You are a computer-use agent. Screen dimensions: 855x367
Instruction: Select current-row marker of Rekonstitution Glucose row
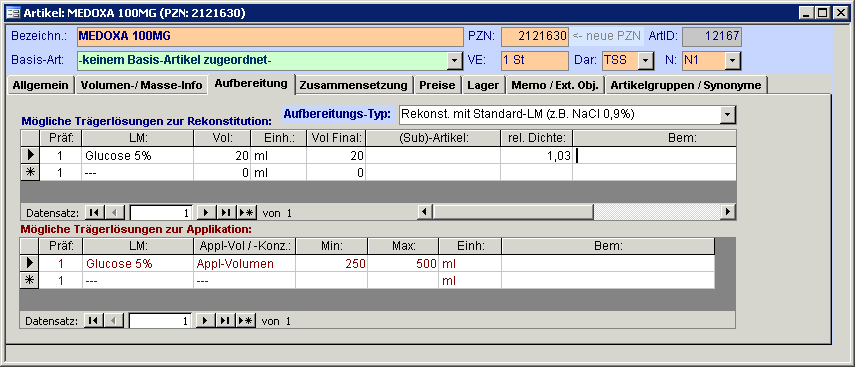pyautogui.click(x=29, y=155)
